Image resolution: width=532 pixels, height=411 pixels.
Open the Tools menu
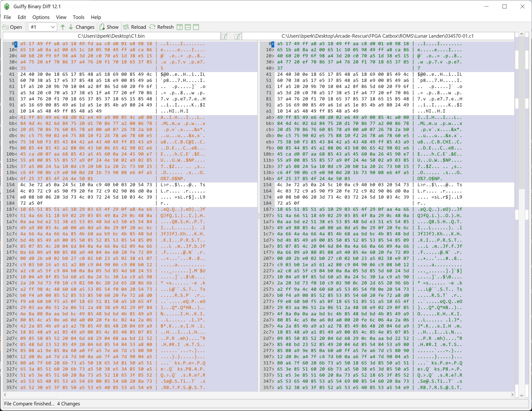tap(79, 17)
